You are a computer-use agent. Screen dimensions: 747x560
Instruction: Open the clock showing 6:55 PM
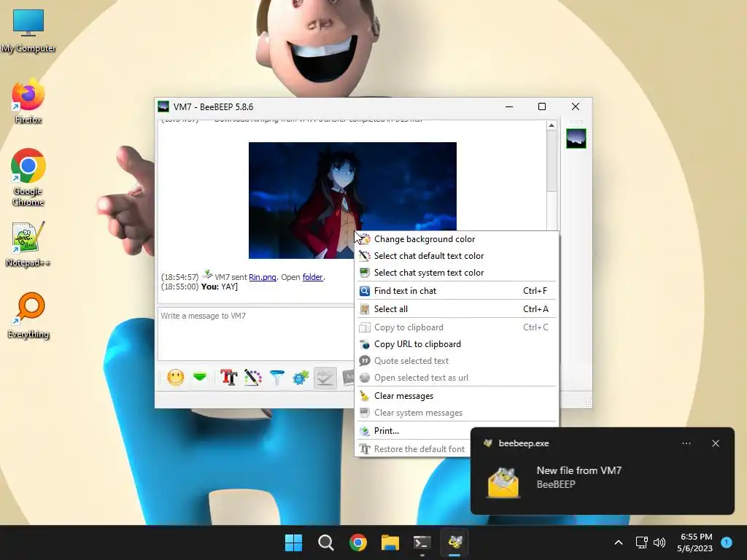tap(694, 542)
